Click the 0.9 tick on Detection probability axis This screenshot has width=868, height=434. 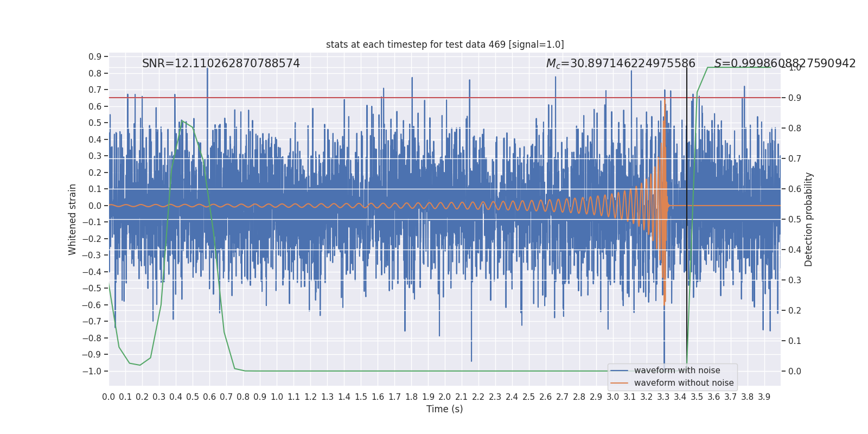tap(795, 98)
